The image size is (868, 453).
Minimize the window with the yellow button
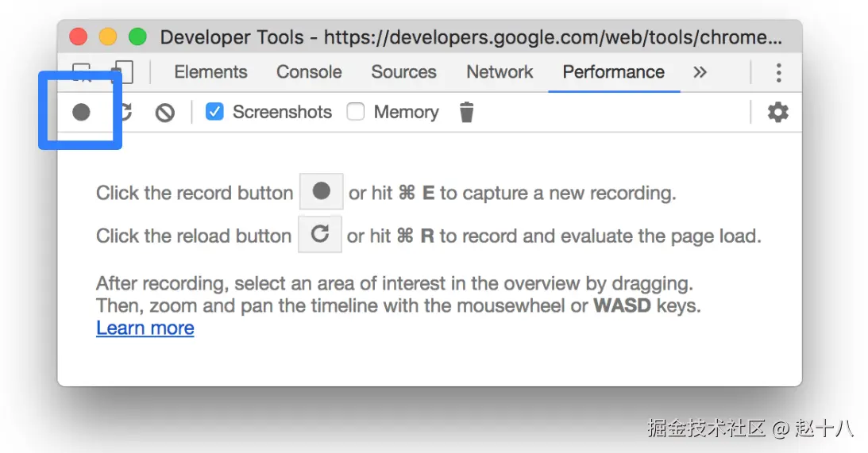tap(107, 36)
